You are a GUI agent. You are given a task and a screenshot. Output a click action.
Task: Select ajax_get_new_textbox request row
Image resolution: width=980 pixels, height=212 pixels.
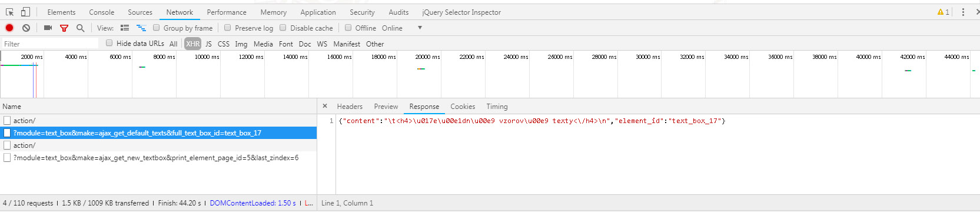coord(158,158)
